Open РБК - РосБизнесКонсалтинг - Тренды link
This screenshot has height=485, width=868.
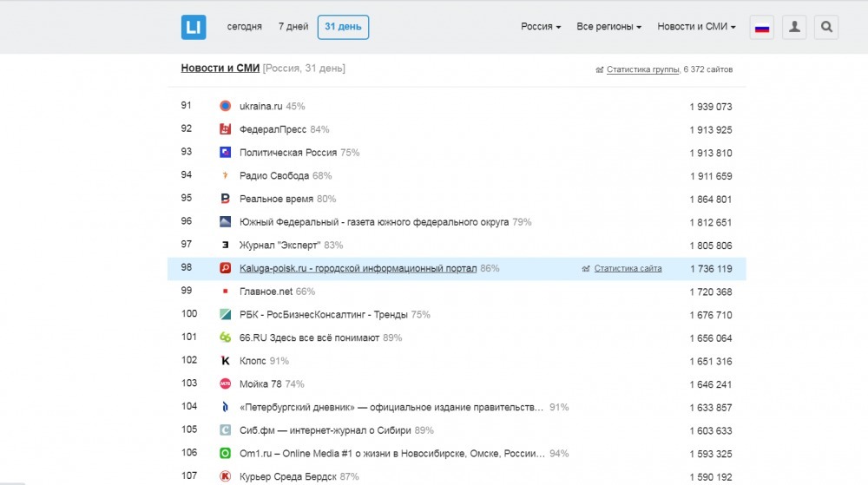tap(323, 315)
